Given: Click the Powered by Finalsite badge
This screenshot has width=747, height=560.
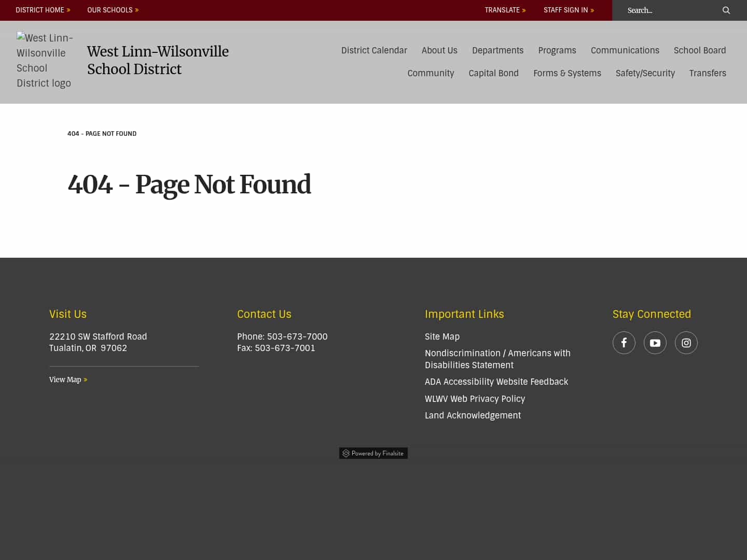Looking at the screenshot, I should pyautogui.click(x=373, y=453).
